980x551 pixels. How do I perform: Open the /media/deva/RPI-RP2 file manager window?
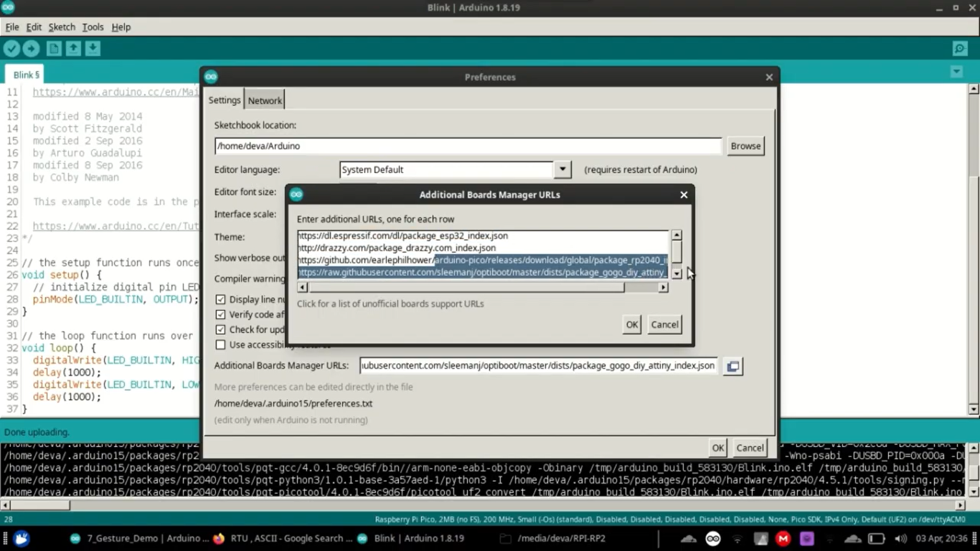[x=552, y=538]
